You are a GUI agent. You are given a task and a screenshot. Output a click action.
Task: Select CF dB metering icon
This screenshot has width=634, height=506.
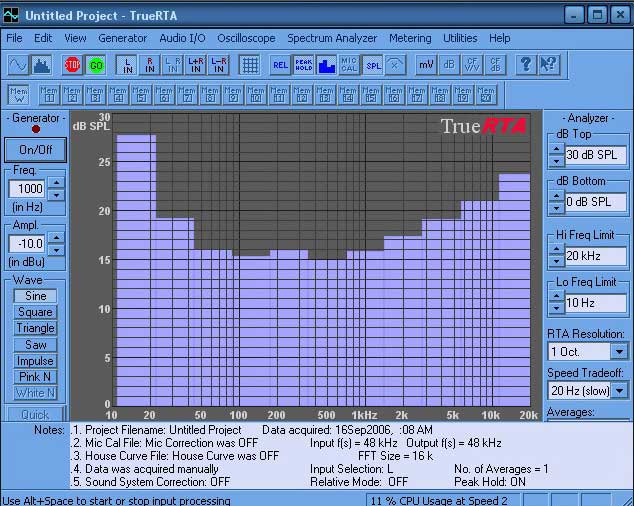pos(495,65)
